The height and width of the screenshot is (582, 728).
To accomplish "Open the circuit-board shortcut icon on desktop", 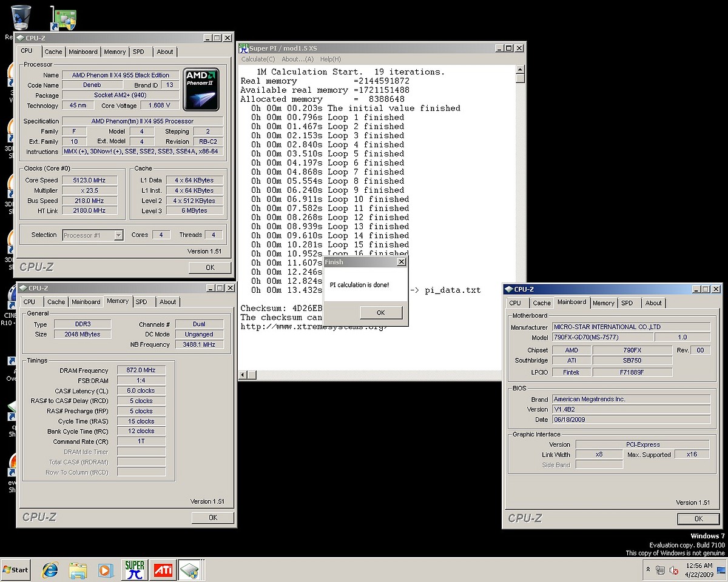I will tap(63, 18).
